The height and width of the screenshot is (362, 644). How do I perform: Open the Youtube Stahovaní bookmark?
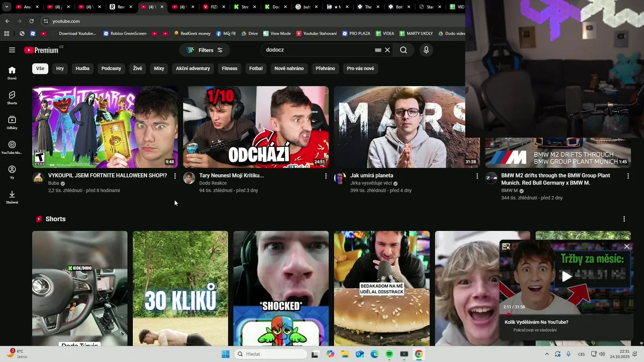tap(316, 34)
